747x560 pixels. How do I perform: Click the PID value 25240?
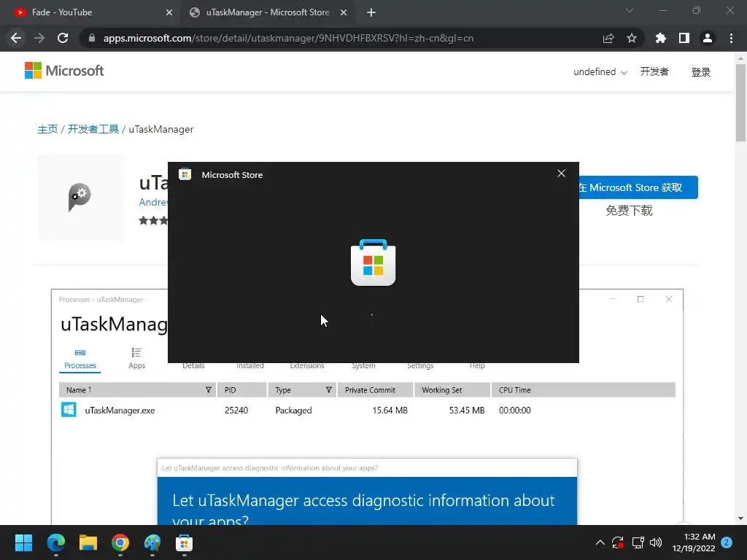[236, 411]
